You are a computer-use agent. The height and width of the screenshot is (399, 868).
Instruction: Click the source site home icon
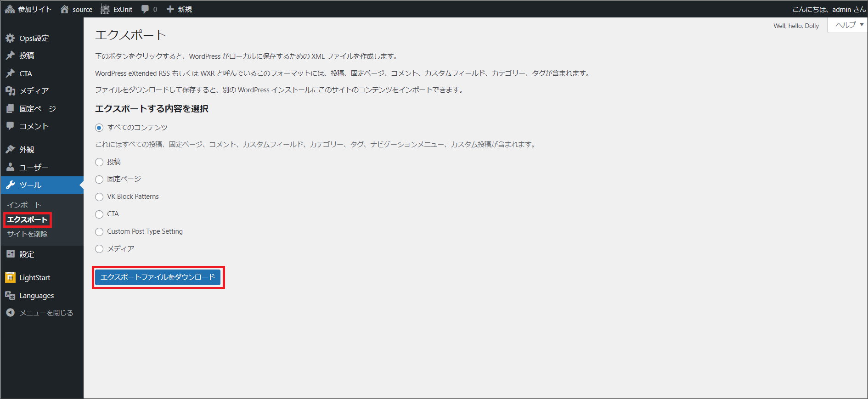(65, 9)
